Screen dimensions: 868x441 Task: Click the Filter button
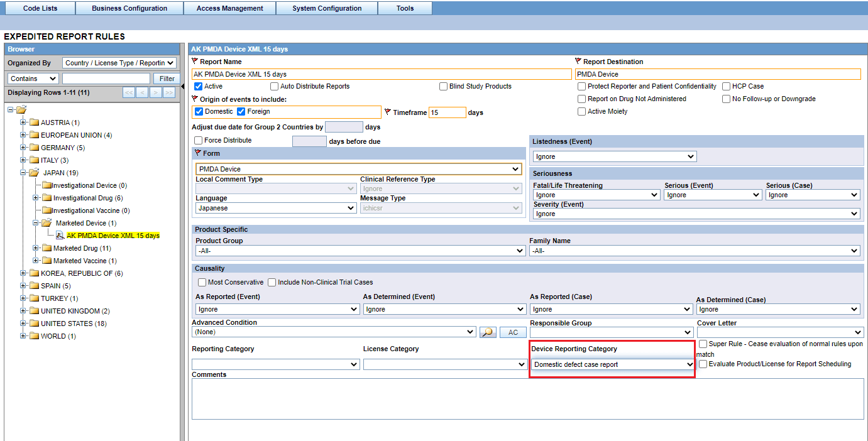(x=167, y=79)
